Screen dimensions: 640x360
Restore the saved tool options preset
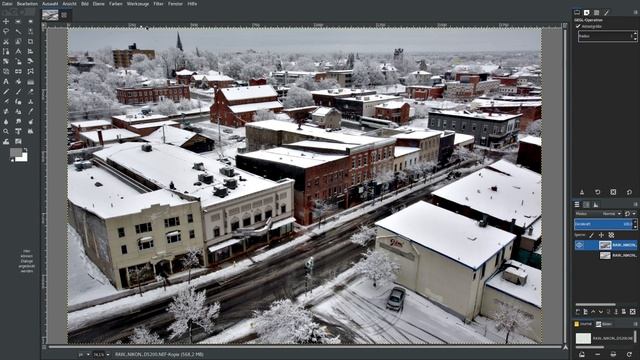click(598, 192)
